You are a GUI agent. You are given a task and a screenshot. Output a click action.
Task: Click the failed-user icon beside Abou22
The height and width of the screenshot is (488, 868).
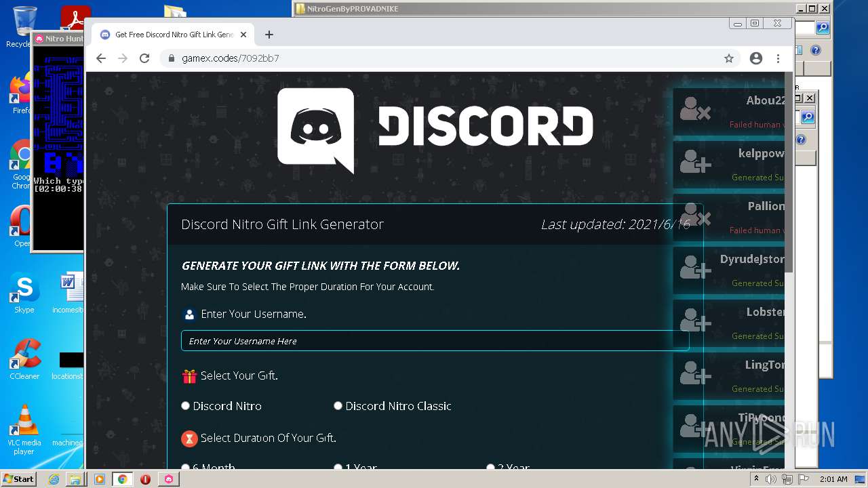[x=695, y=108]
